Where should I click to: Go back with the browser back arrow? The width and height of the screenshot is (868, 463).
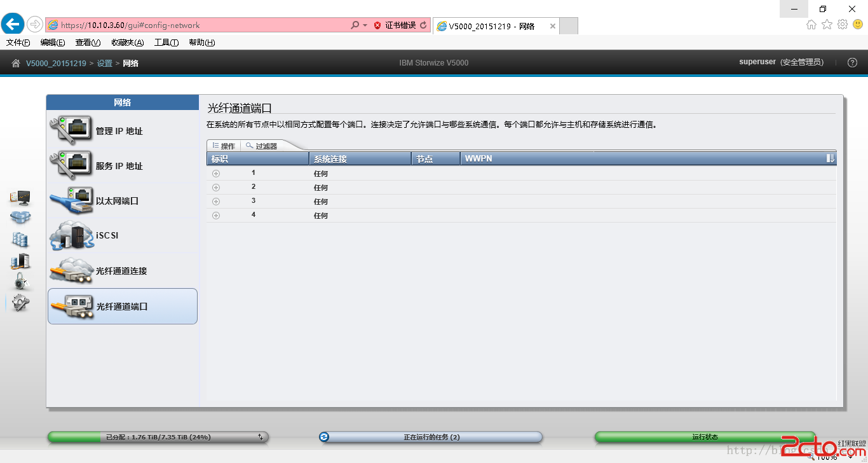click(x=13, y=25)
